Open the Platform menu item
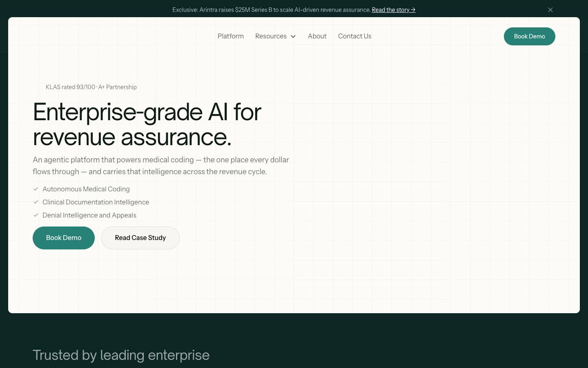The image size is (588, 368). pyautogui.click(x=231, y=36)
